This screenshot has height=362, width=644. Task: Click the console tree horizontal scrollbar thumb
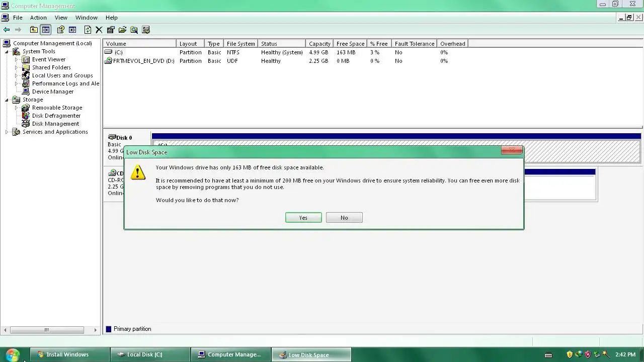click(x=47, y=330)
